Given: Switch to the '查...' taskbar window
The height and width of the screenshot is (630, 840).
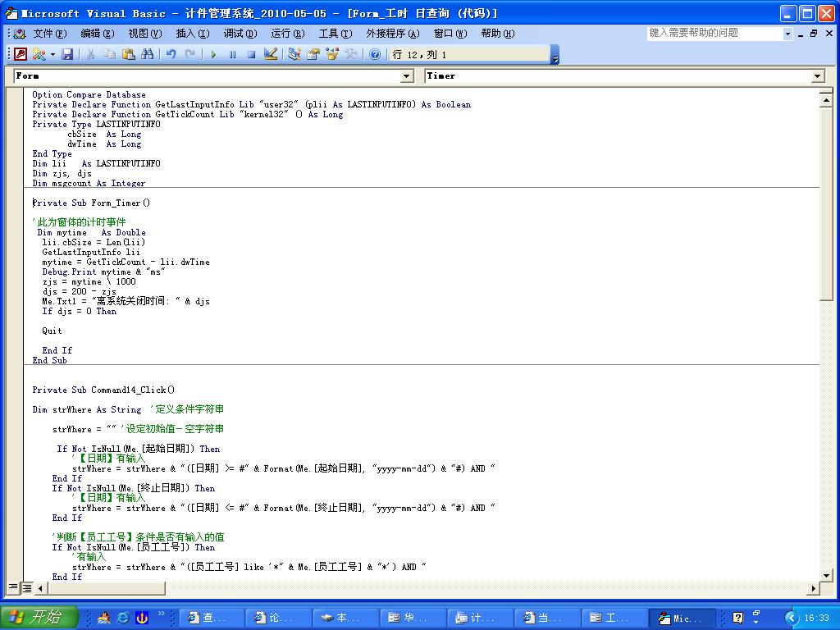Looking at the screenshot, I should click(212, 618).
